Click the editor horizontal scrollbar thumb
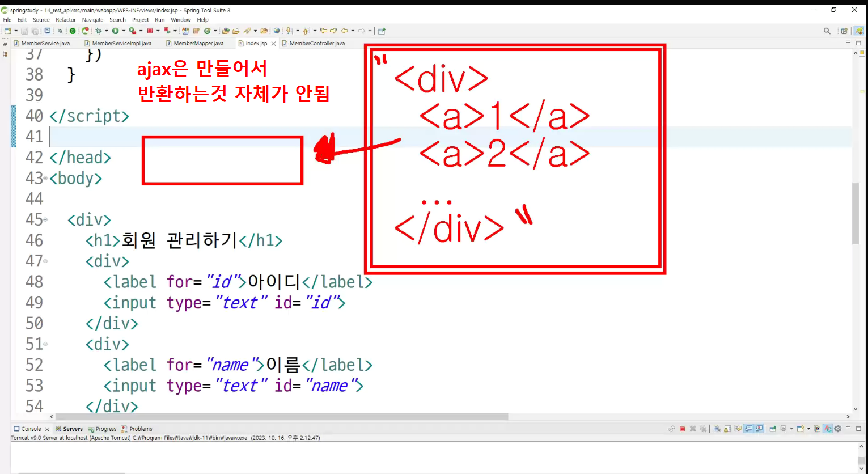Viewport: 868px width, 474px height. [282, 417]
